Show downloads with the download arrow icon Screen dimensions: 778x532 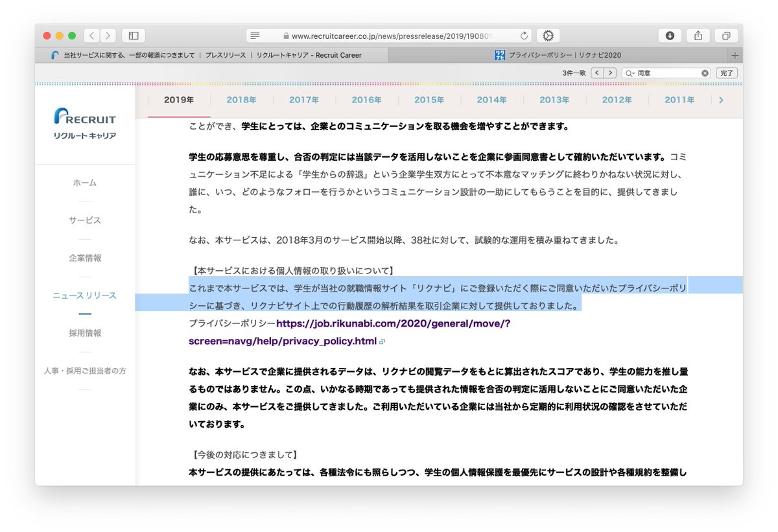670,36
